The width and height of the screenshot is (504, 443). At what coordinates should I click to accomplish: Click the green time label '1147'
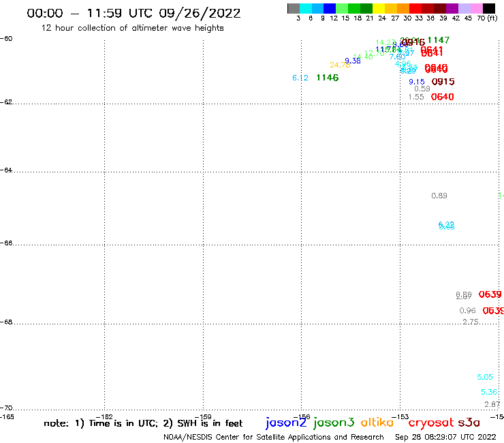coord(439,40)
